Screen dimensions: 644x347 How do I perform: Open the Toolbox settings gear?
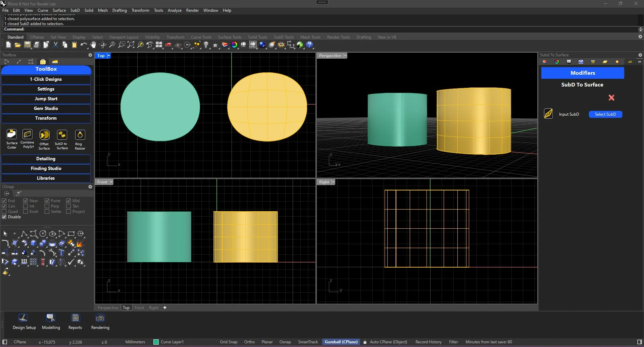[90, 55]
